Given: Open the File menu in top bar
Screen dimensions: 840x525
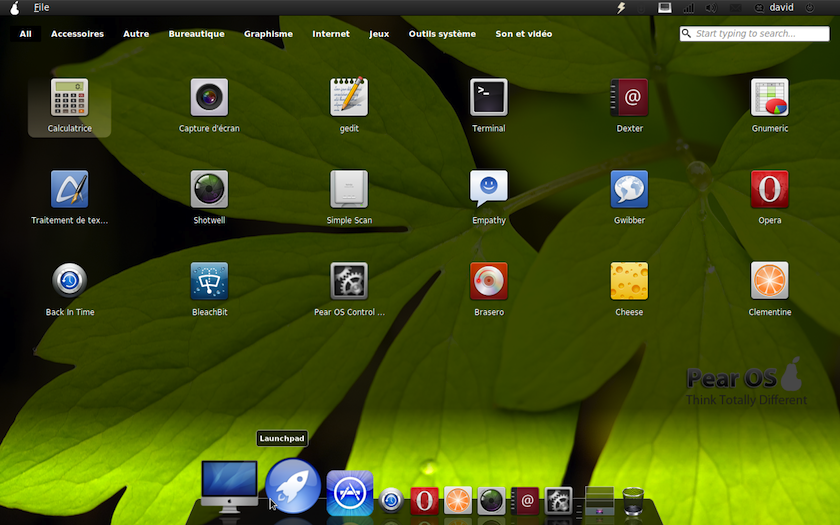Looking at the screenshot, I should point(41,8).
